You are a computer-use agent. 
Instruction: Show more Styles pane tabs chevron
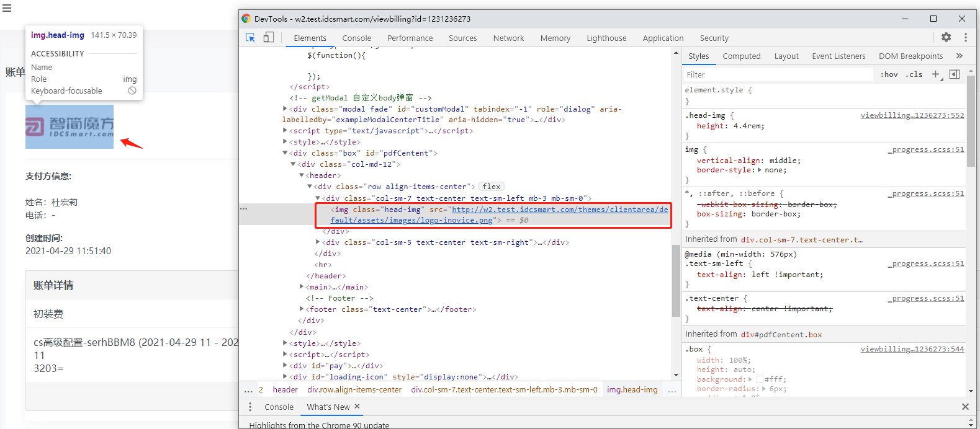click(960, 56)
